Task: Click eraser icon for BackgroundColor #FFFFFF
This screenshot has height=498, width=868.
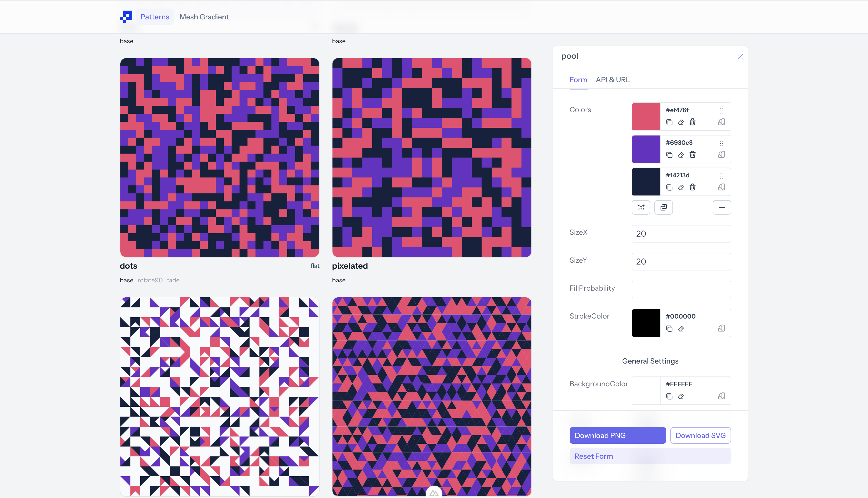Action: point(681,396)
